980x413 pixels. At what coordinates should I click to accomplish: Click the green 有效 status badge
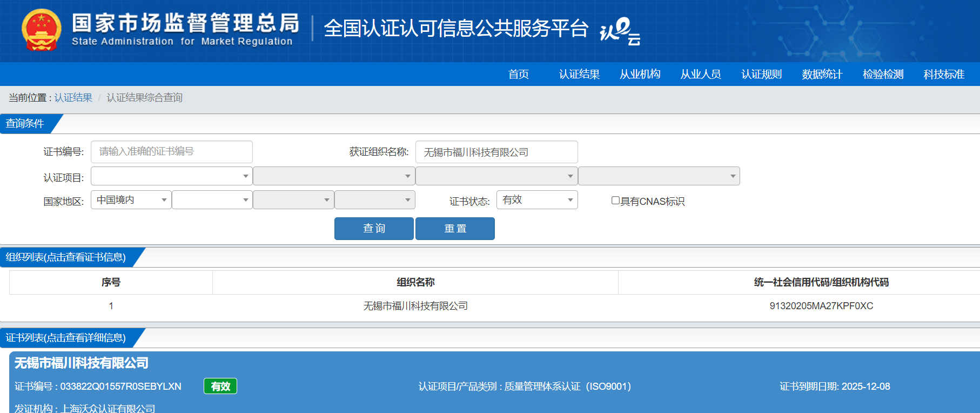coord(220,386)
